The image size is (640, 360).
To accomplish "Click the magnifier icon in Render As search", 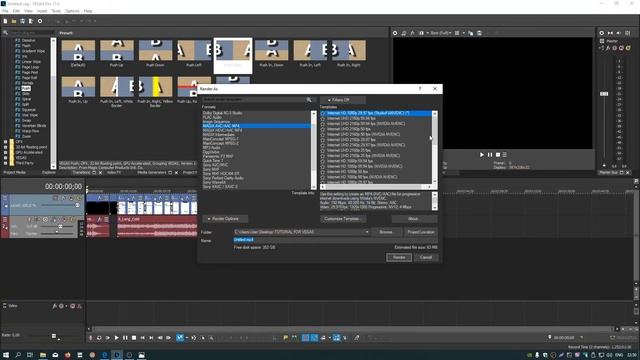I will click(309, 100).
